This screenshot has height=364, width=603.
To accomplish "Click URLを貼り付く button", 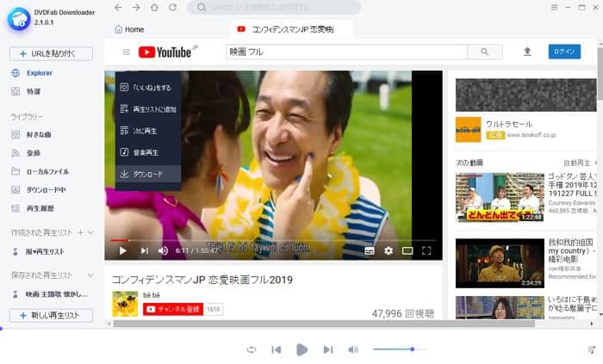I will click(x=51, y=53).
